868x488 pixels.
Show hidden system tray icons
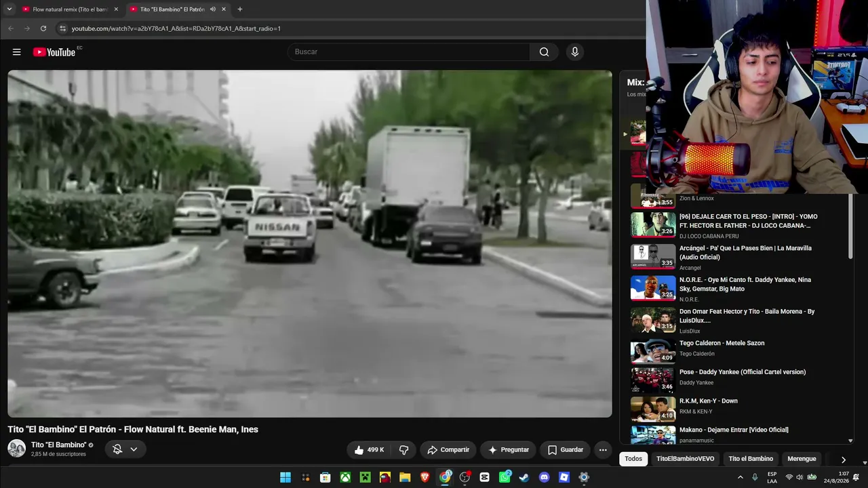(x=740, y=477)
